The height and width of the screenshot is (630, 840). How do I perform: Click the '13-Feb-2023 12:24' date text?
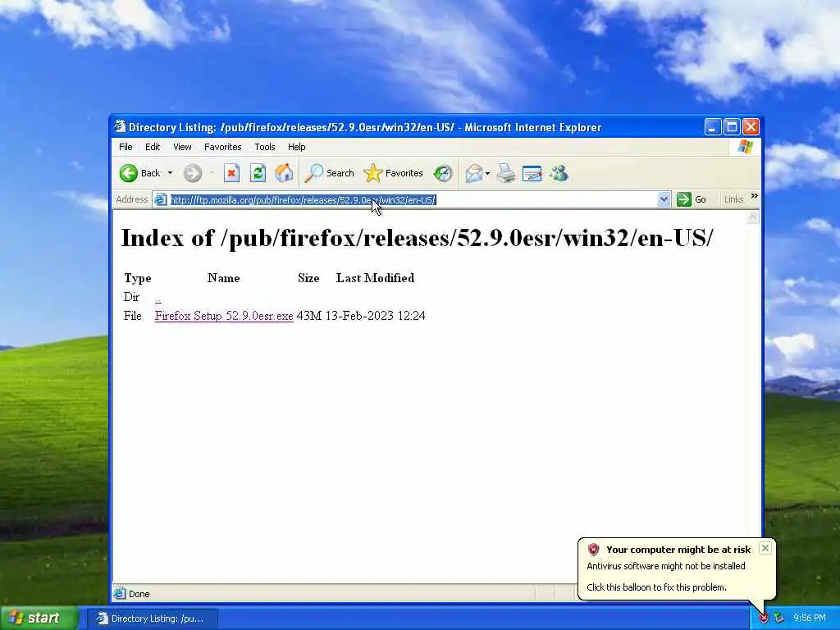click(376, 316)
